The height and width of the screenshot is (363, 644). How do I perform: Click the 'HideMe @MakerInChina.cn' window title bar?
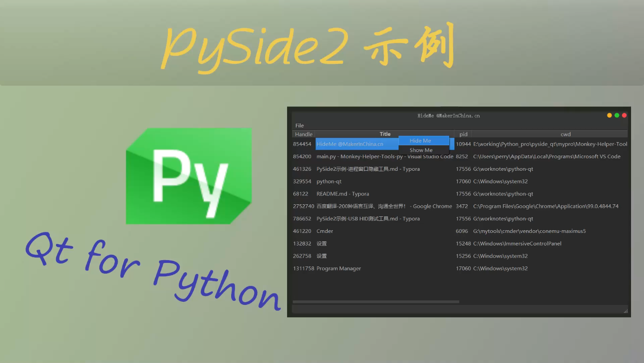[449, 115]
